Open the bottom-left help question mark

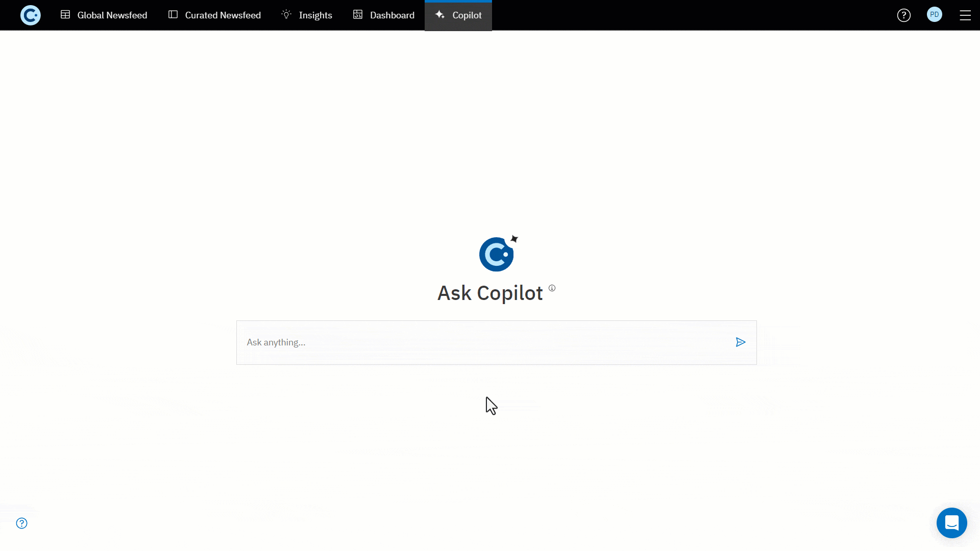21,523
